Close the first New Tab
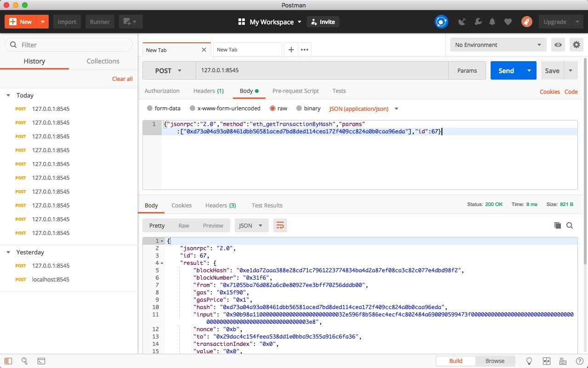 tap(204, 50)
